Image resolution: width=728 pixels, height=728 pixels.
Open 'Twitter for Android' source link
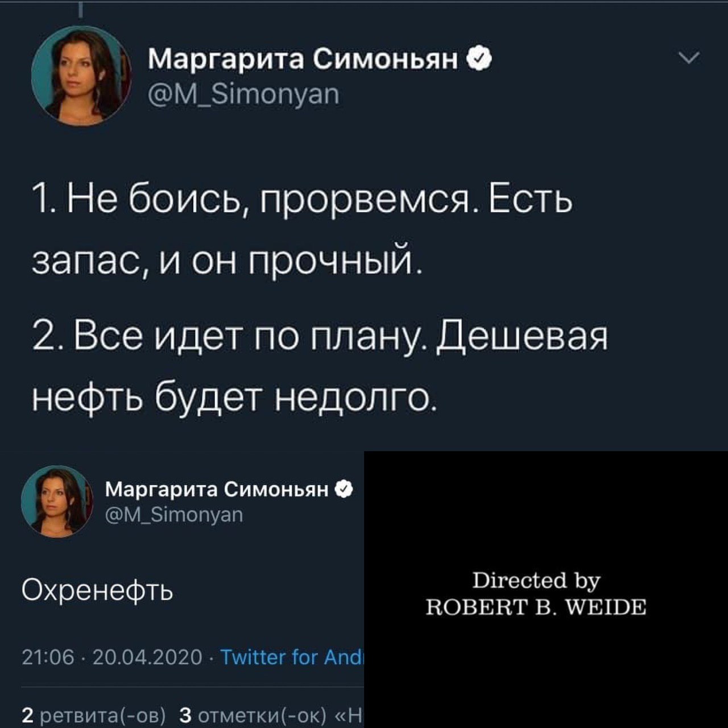[292, 657]
